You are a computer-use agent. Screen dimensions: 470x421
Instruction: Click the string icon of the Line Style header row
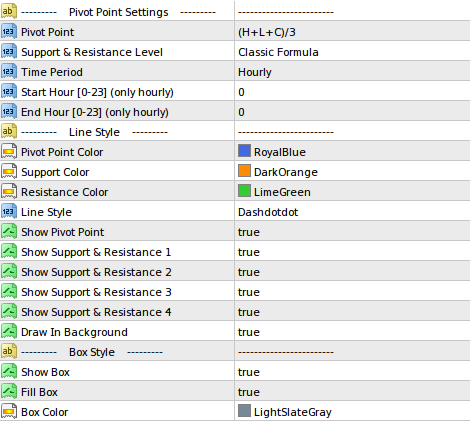[x=9, y=132]
